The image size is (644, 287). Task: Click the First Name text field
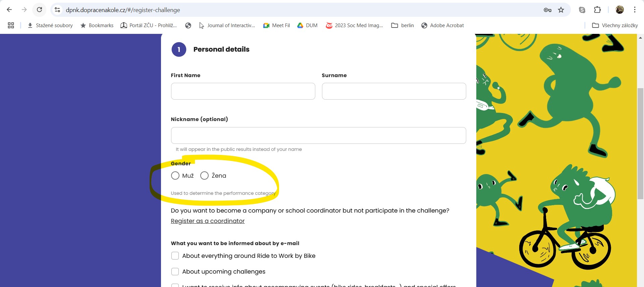click(243, 91)
